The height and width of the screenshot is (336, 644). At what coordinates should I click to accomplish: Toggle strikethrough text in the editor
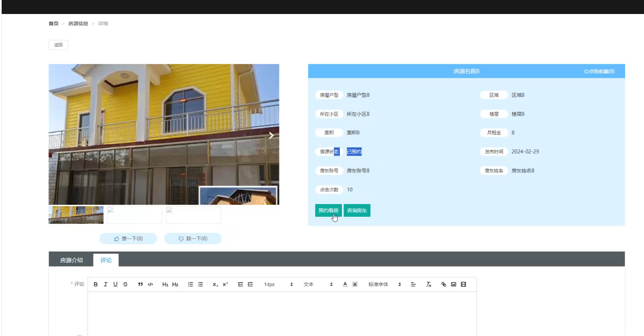(x=125, y=284)
